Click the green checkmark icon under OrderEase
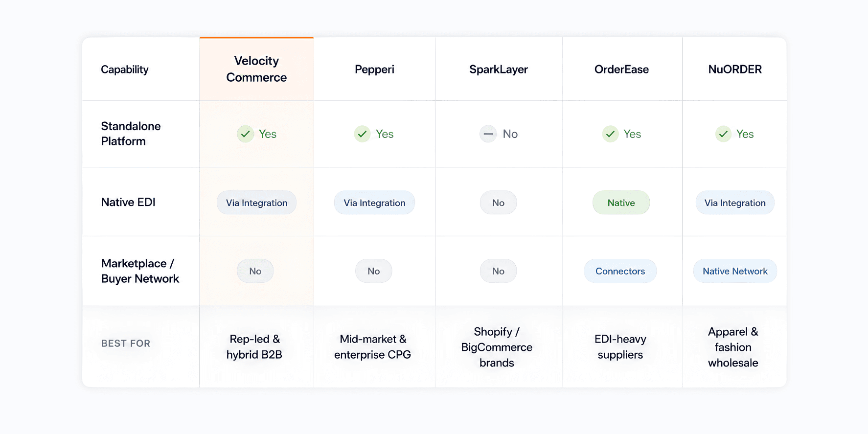This screenshot has width=868, height=434. pyautogui.click(x=610, y=134)
